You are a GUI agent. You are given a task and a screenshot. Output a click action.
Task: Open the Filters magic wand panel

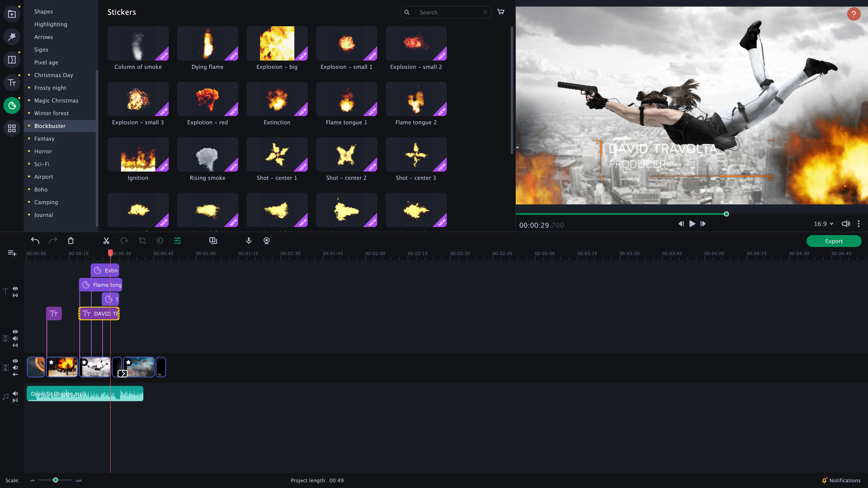pos(11,37)
